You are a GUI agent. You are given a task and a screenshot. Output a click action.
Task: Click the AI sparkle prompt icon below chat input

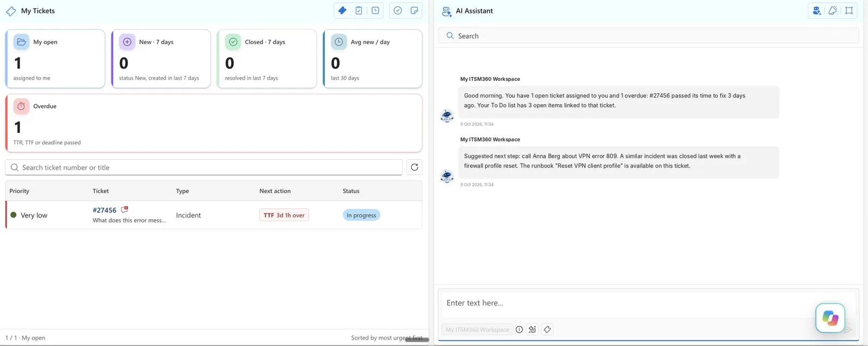coord(532,329)
